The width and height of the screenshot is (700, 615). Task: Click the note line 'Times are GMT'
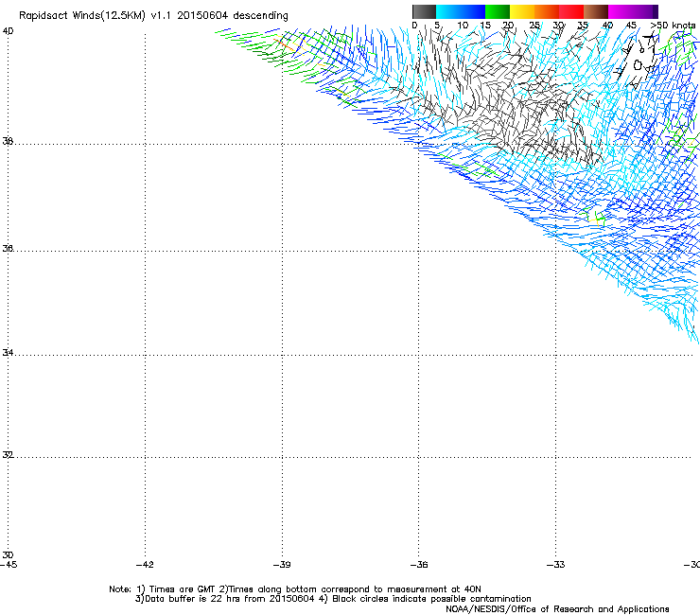tap(183, 589)
